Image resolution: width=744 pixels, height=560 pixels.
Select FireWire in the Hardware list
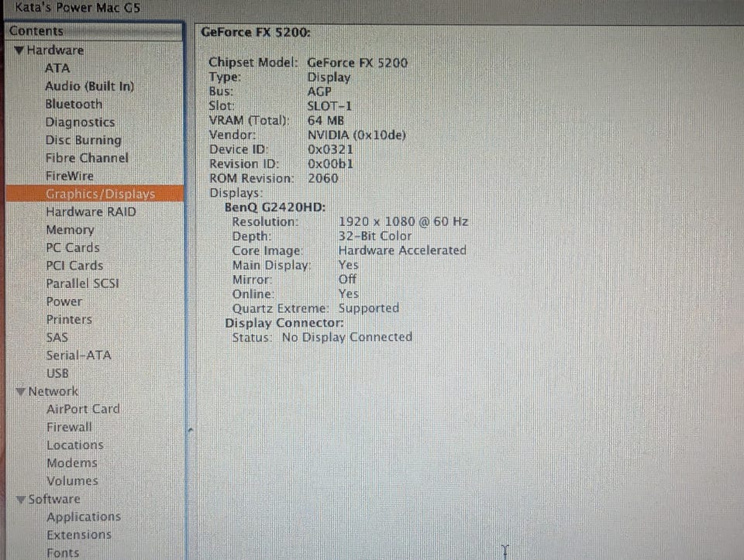70,176
